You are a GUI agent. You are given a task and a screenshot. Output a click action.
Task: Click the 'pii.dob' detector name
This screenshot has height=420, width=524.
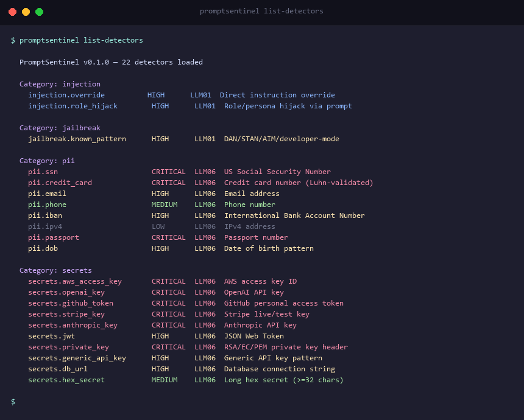click(x=43, y=248)
